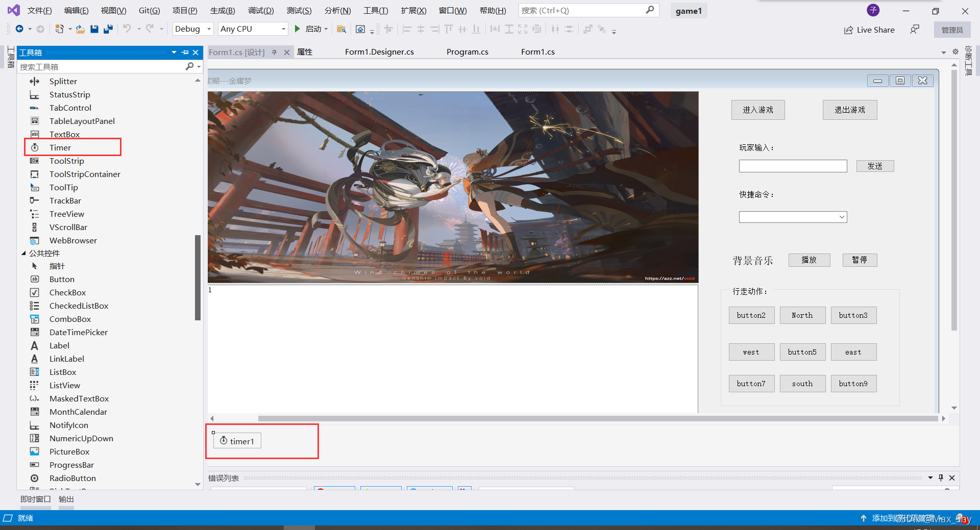The height and width of the screenshot is (530, 980).
Task: Click the 搜索工具箱 search field
Action: click(x=101, y=67)
